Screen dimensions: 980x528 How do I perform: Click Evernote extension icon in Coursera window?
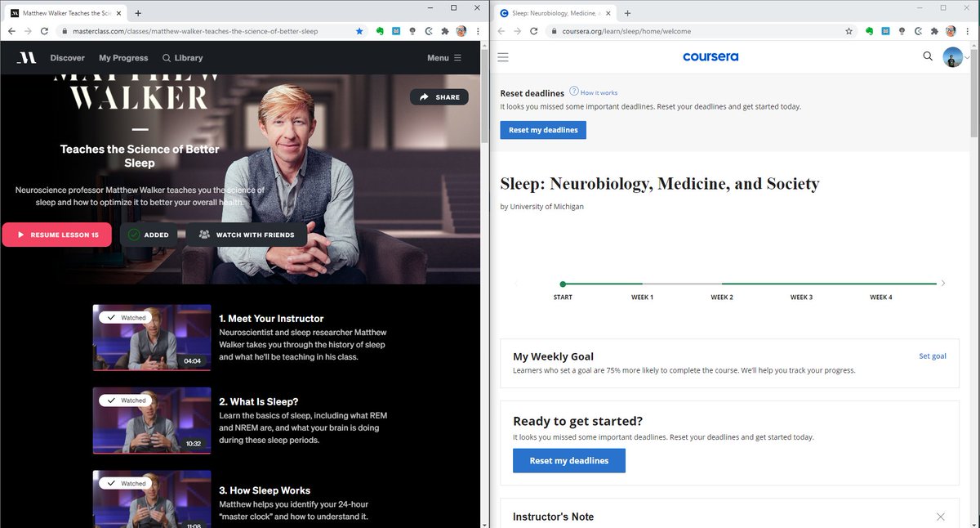(871, 31)
